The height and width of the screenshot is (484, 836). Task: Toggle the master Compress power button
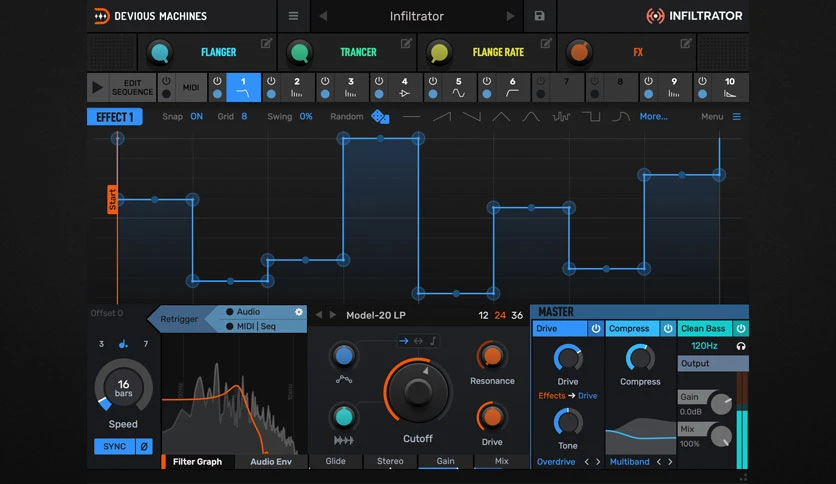(x=668, y=328)
